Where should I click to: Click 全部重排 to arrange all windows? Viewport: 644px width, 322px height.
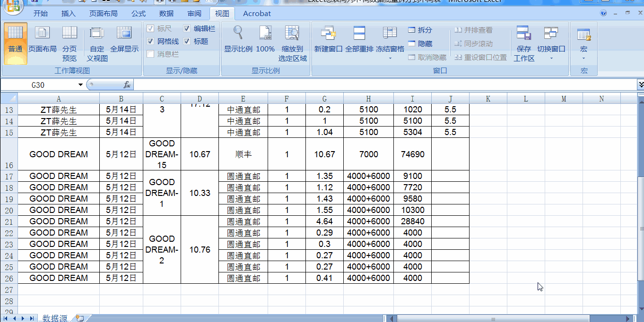coord(359,40)
